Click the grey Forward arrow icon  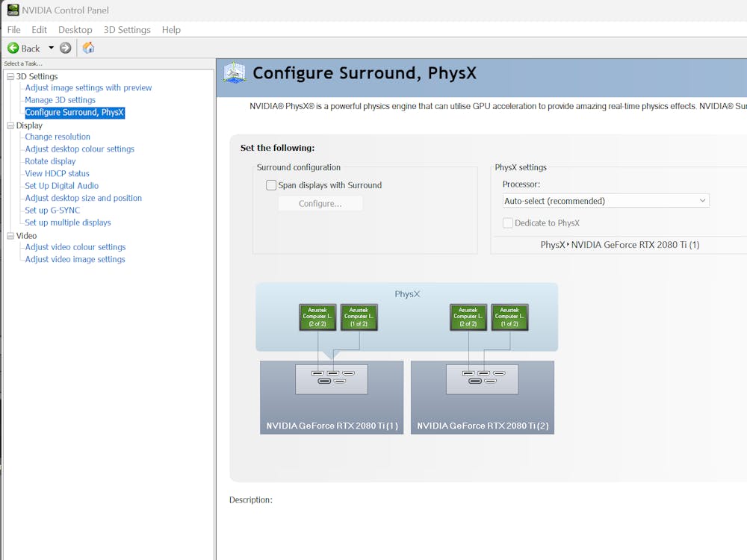pos(66,48)
